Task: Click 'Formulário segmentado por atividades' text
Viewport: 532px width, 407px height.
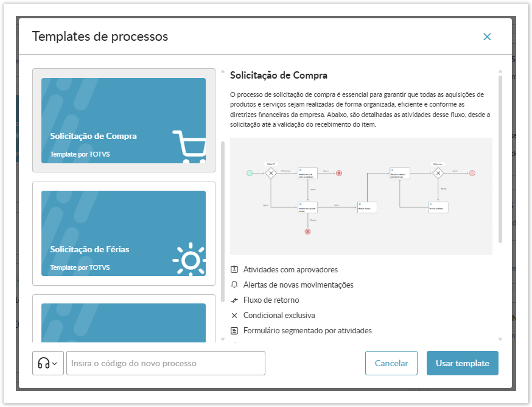Action: [307, 331]
